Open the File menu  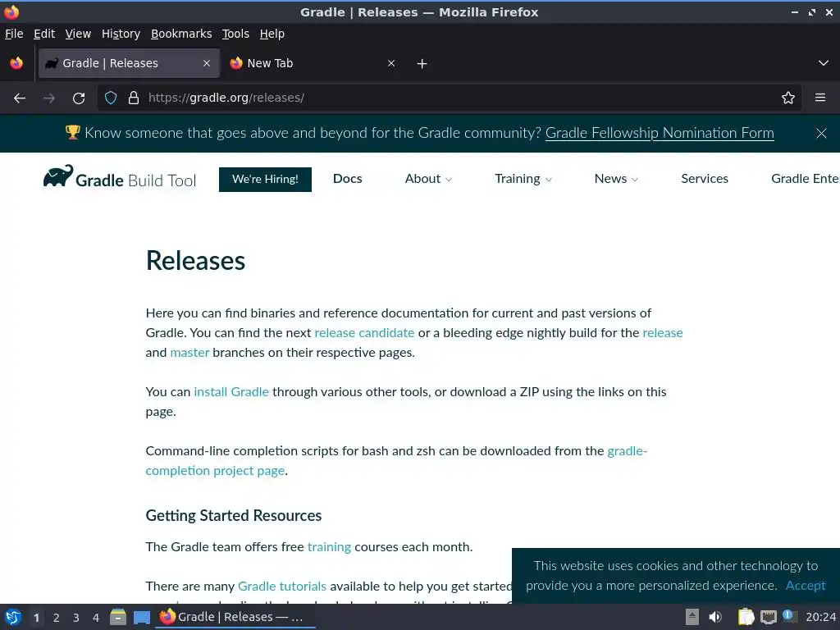point(14,34)
